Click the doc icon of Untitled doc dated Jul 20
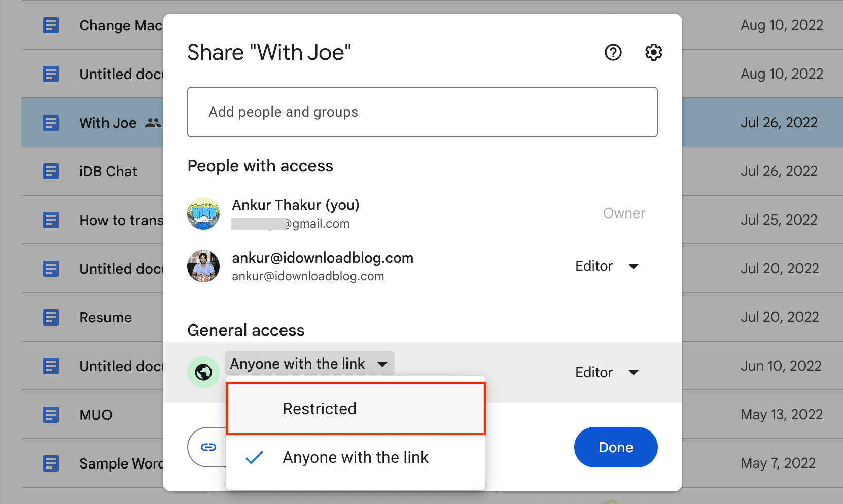This screenshot has width=843, height=504. point(50,269)
